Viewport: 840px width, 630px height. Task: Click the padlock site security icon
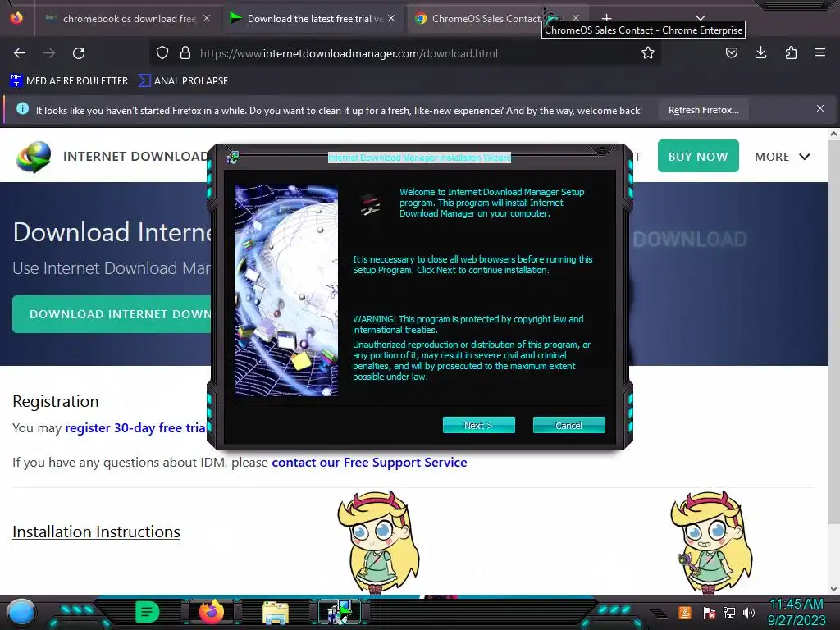point(185,53)
